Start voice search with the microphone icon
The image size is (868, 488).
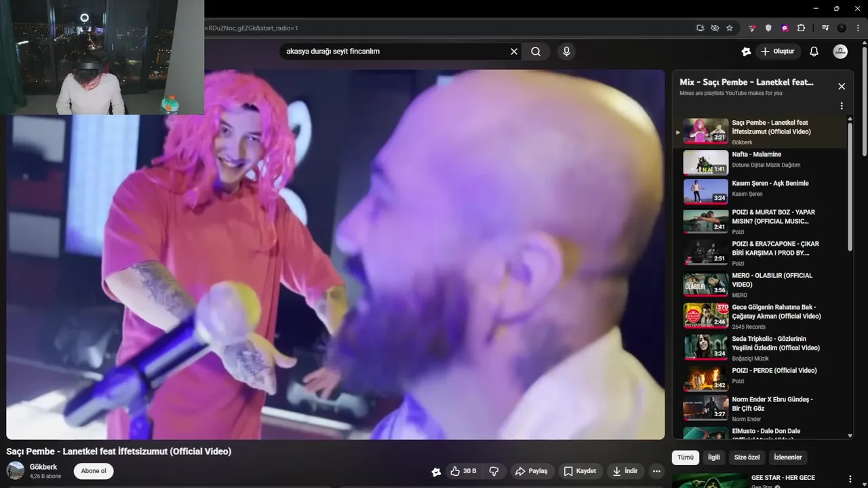click(x=566, y=52)
